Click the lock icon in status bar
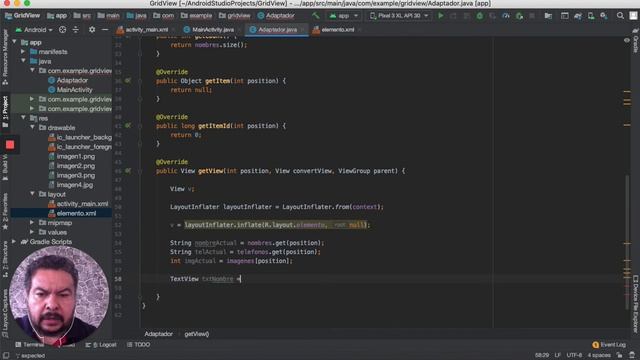 [619, 355]
